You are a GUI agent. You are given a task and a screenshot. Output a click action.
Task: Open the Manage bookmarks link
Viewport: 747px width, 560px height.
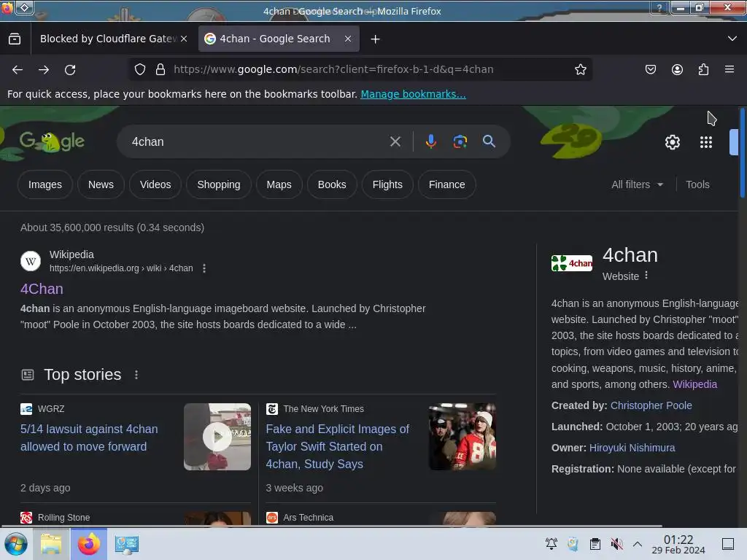413,94
